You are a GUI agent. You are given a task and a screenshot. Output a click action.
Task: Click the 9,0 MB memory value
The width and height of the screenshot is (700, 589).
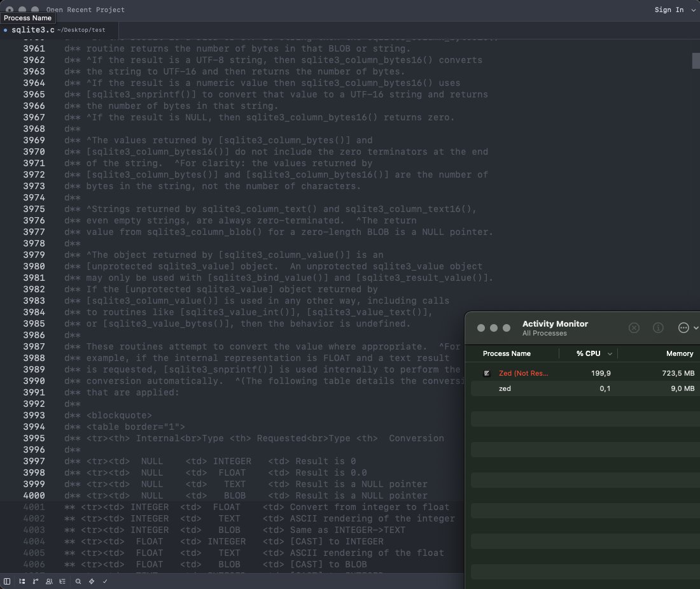683,388
